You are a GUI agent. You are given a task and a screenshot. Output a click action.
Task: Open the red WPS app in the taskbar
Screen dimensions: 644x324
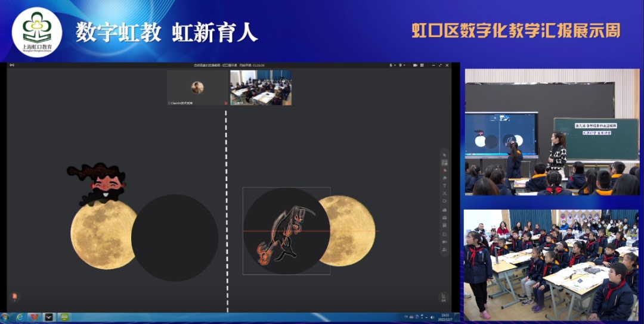[34, 317]
